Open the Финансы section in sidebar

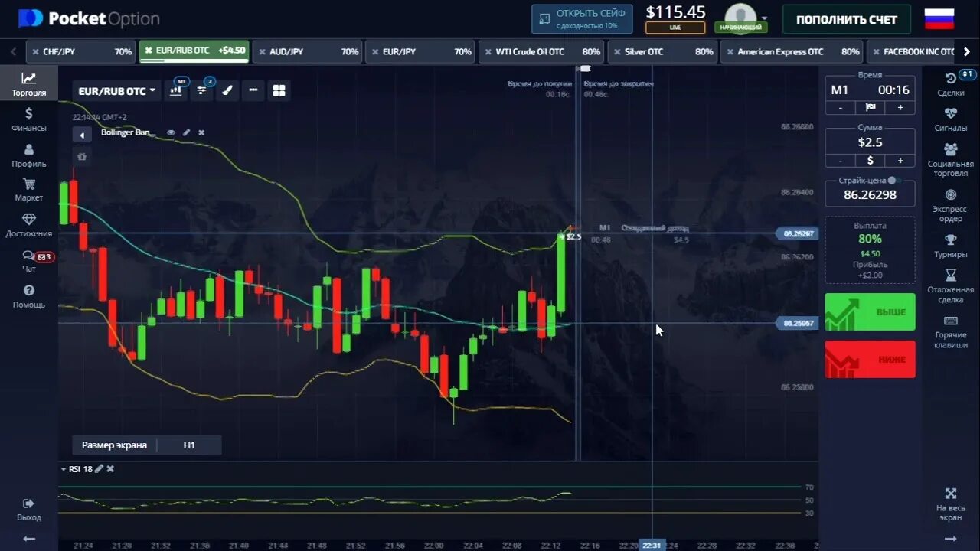(28, 119)
